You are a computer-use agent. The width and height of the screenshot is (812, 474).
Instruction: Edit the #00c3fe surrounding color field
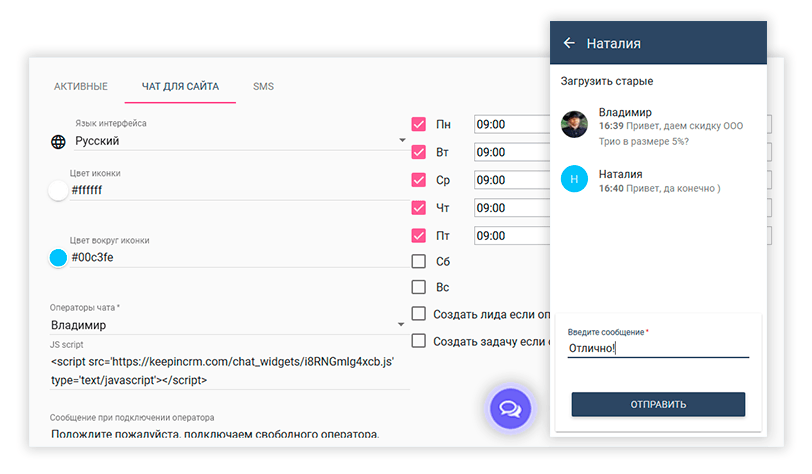point(239,257)
